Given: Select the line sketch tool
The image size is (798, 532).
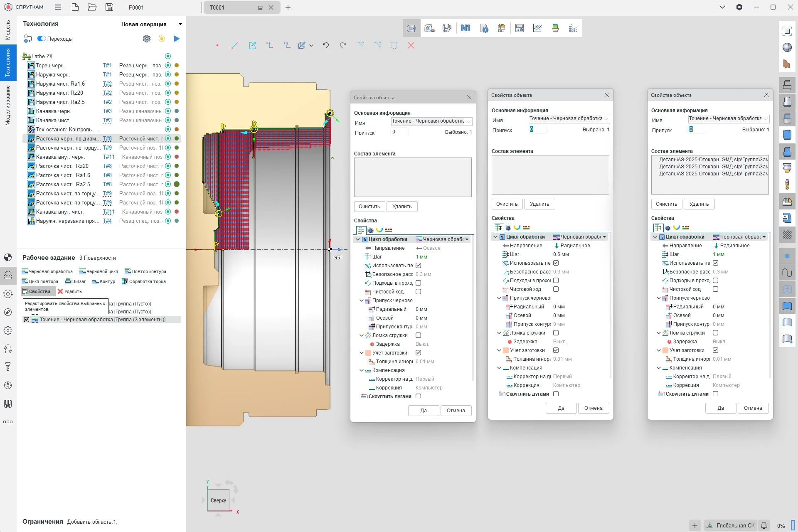Looking at the screenshot, I should point(235,45).
